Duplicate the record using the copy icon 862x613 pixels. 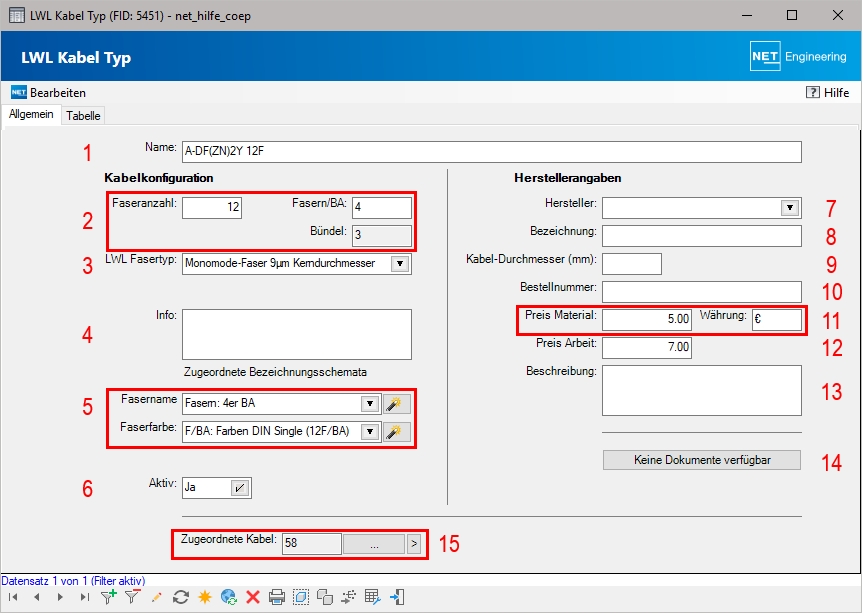(x=325, y=597)
